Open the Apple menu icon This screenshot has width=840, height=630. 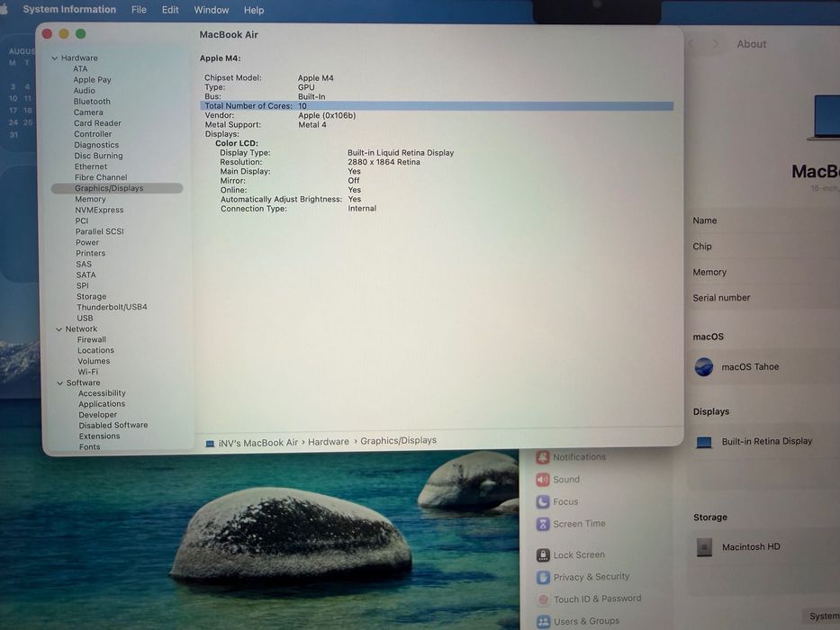(3, 10)
